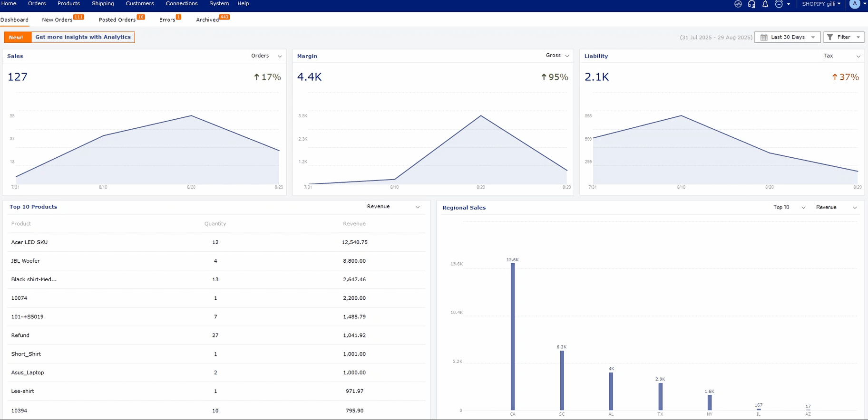868x420 pixels.
Task: Switch to the New Orders tab
Action: [x=57, y=20]
